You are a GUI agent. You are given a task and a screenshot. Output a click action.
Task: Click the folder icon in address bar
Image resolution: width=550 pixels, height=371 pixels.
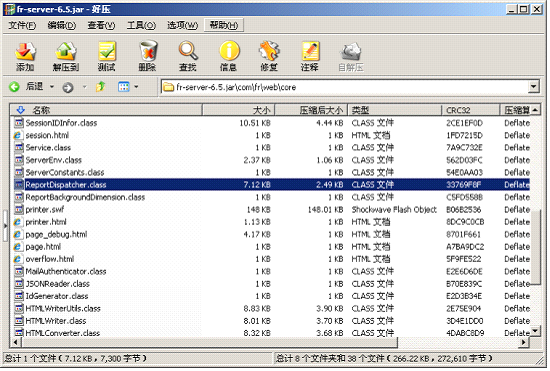[169, 87]
